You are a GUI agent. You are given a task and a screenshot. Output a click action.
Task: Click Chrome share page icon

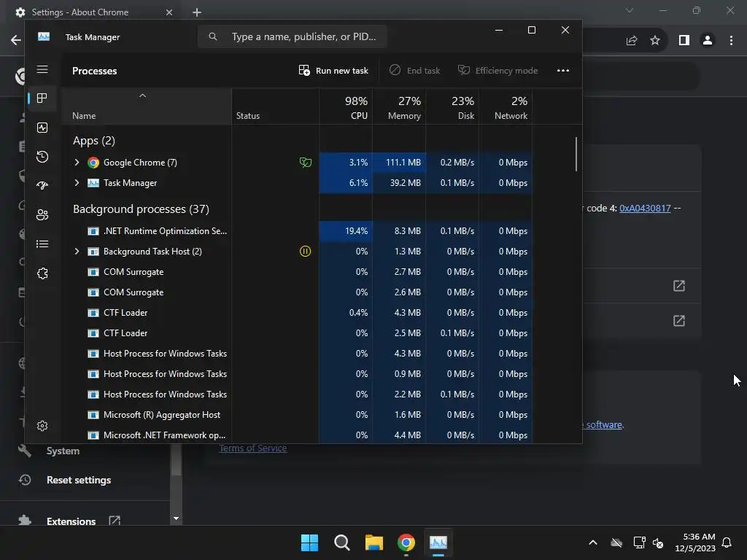tap(632, 41)
